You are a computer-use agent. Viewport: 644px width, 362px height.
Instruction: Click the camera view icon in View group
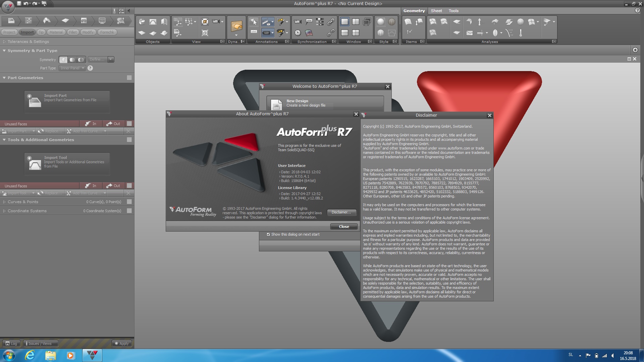click(216, 21)
